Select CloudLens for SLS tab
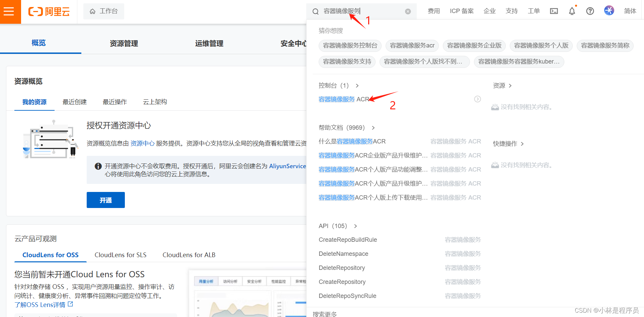 coord(120,255)
